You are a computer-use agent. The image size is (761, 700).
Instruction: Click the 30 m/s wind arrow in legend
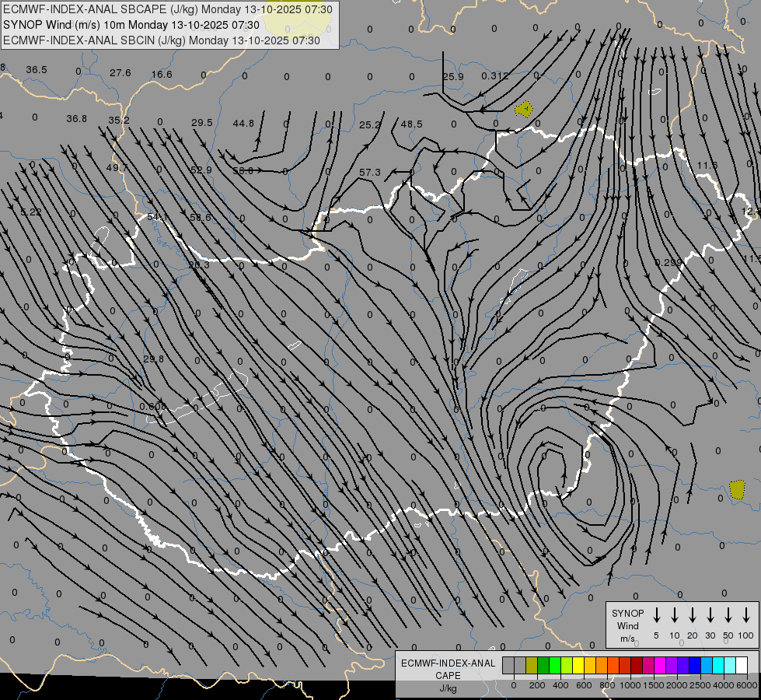click(x=710, y=615)
